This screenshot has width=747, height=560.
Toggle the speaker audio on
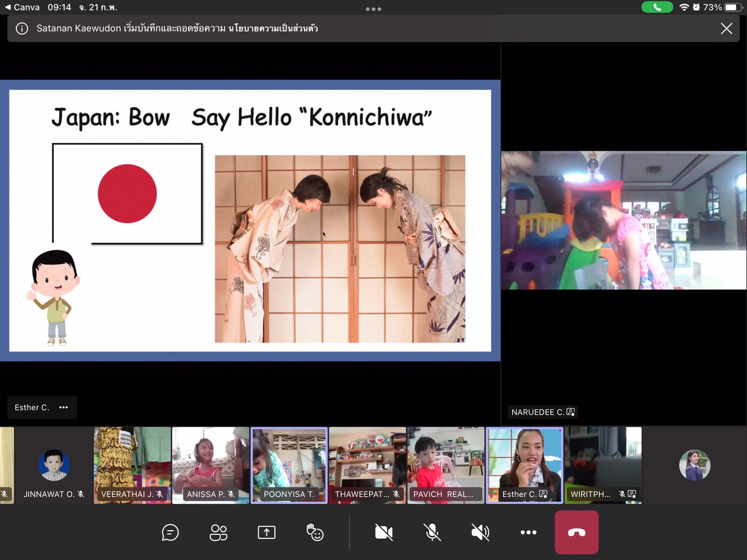[480, 532]
